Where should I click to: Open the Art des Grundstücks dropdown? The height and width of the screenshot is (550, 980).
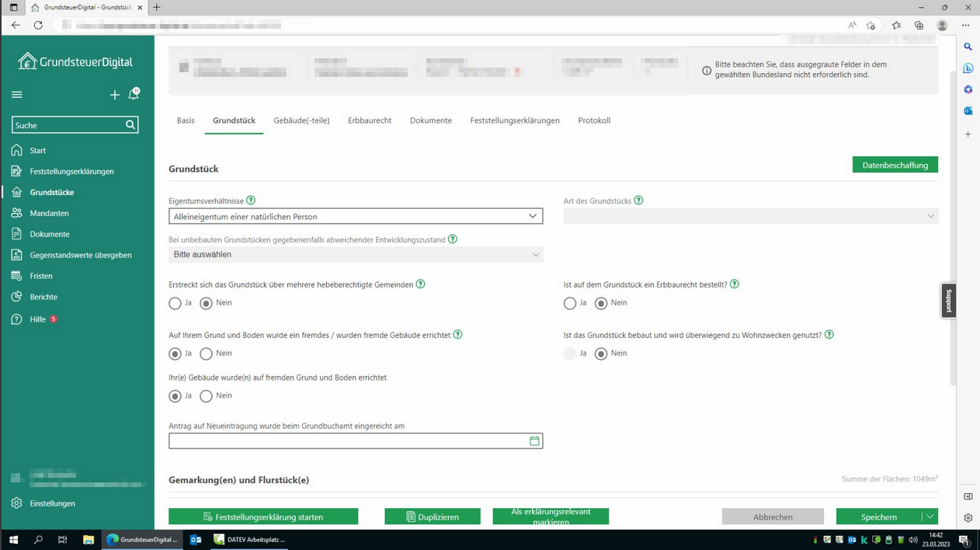pos(751,216)
